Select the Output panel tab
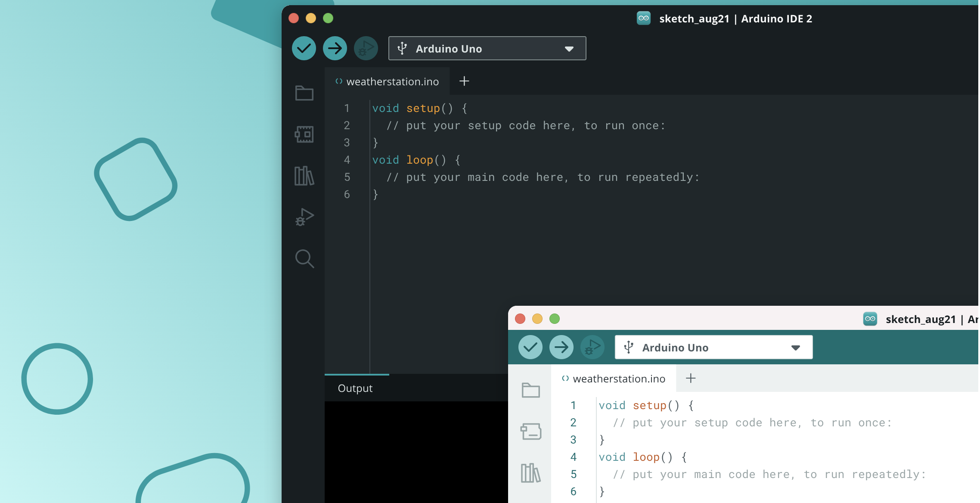The height and width of the screenshot is (503, 980). (355, 388)
